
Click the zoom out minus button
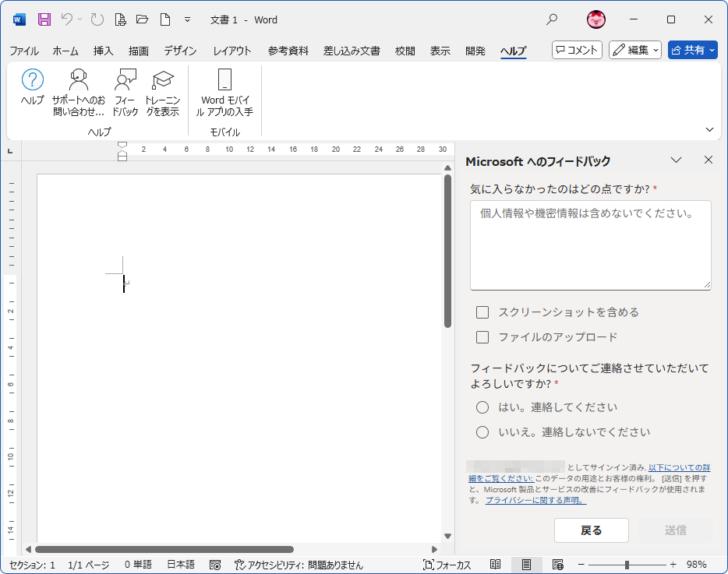pos(581,565)
